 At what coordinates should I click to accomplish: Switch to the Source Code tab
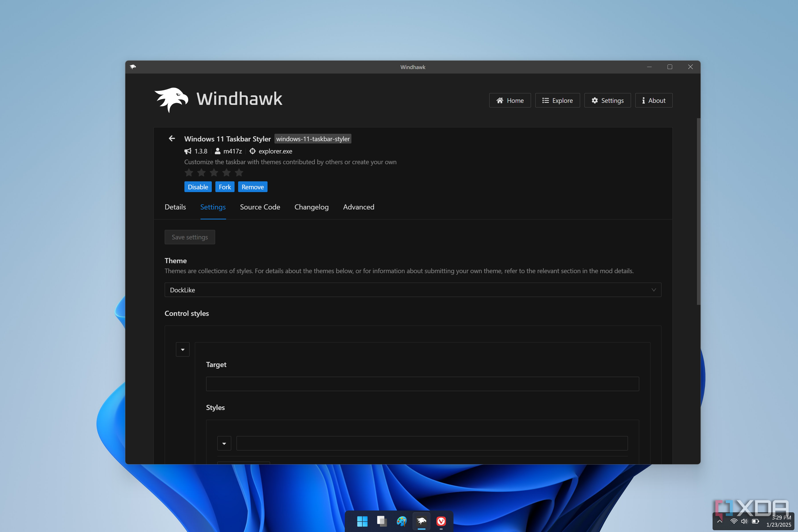click(x=260, y=207)
